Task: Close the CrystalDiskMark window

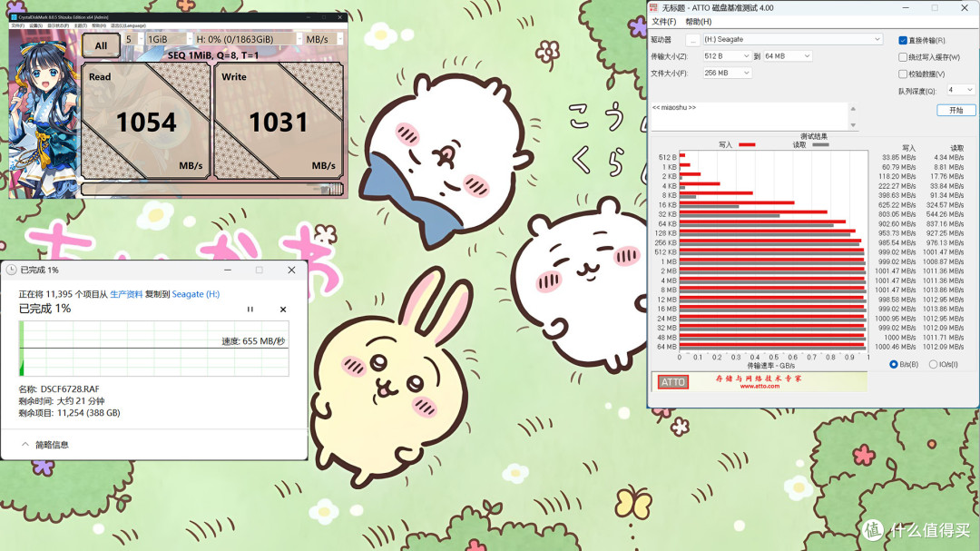Action: 340,17
